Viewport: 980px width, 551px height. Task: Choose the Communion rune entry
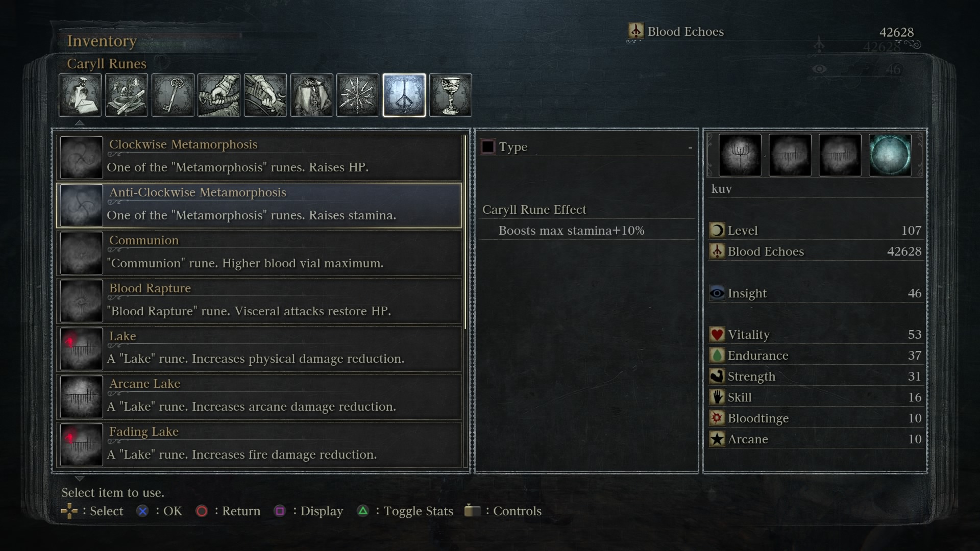[260, 253]
